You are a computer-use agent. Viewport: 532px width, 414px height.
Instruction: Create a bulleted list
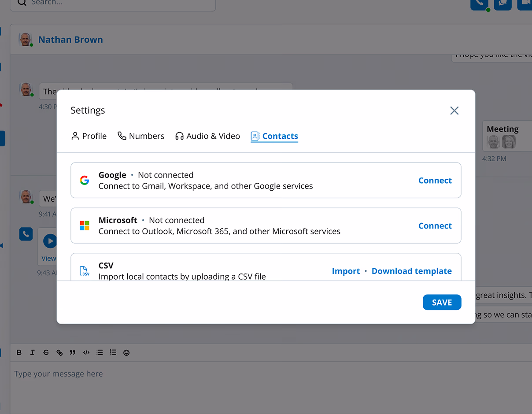pyautogui.click(x=100, y=352)
